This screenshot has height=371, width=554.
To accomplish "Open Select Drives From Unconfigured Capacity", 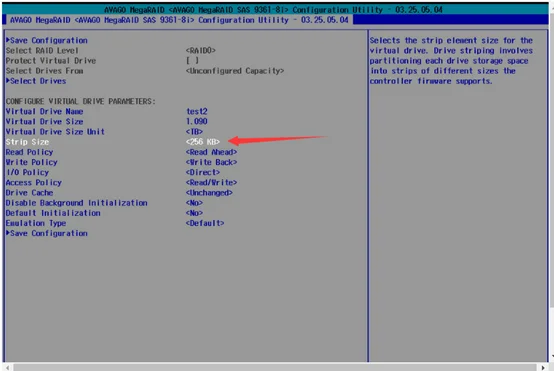I will point(235,71).
